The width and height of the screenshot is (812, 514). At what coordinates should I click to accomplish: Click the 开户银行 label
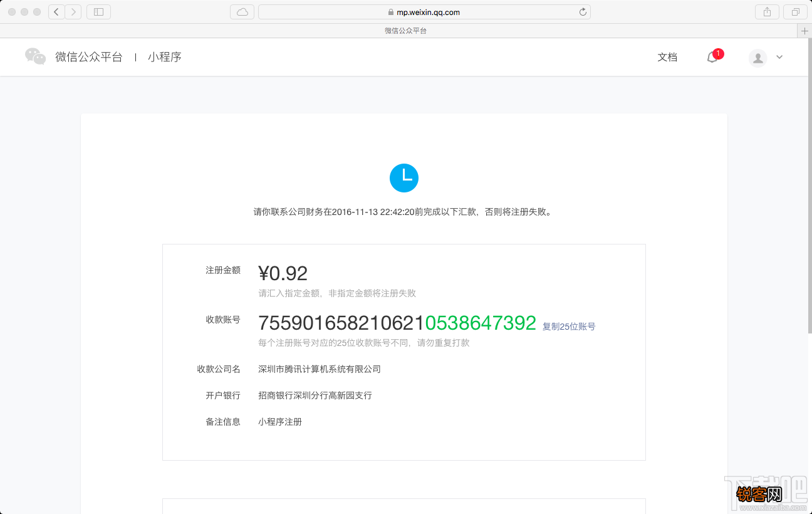pyautogui.click(x=223, y=396)
